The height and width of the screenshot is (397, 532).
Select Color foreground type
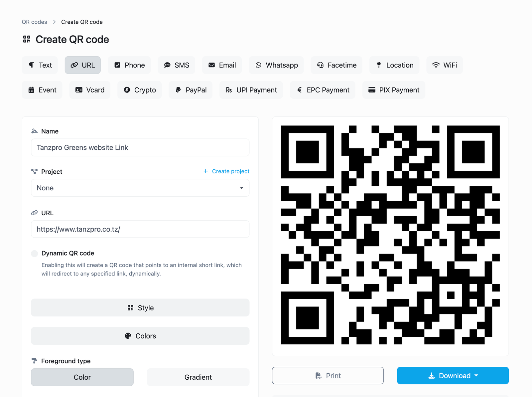[x=82, y=377]
